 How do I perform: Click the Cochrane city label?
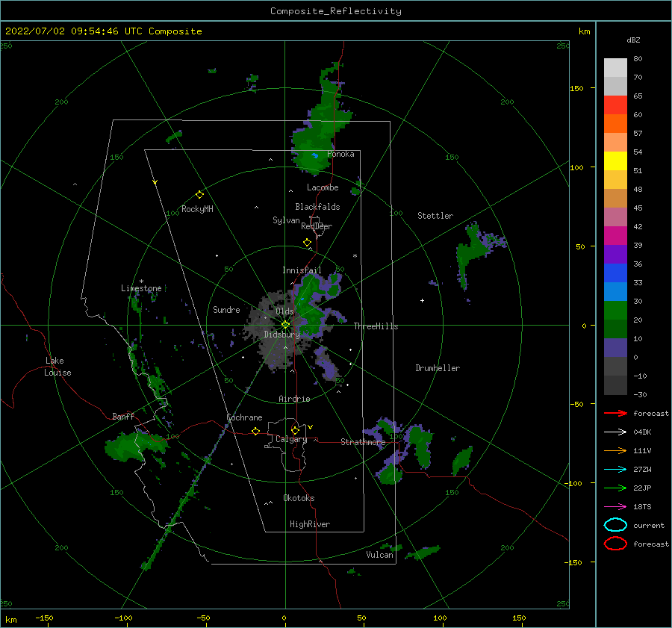coord(244,417)
